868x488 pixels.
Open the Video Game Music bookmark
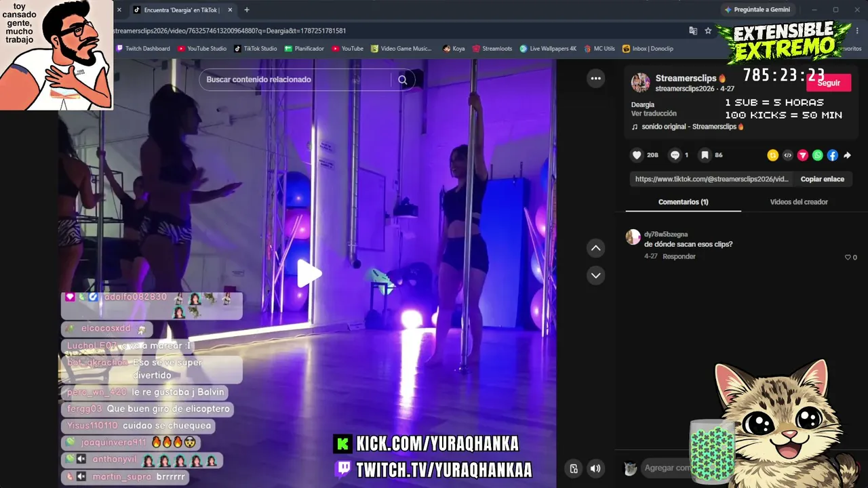[401, 49]
